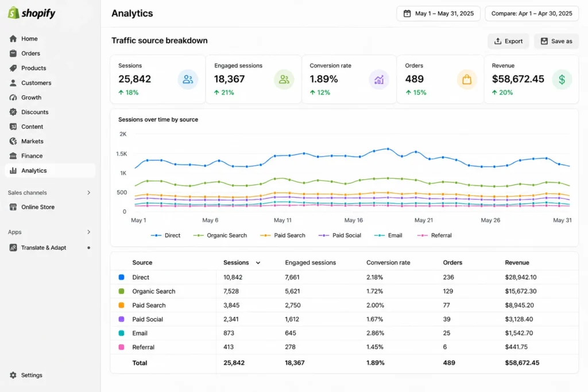
Task: Sort by Engaged sessions column header
Action: click(x=310, y=263)
